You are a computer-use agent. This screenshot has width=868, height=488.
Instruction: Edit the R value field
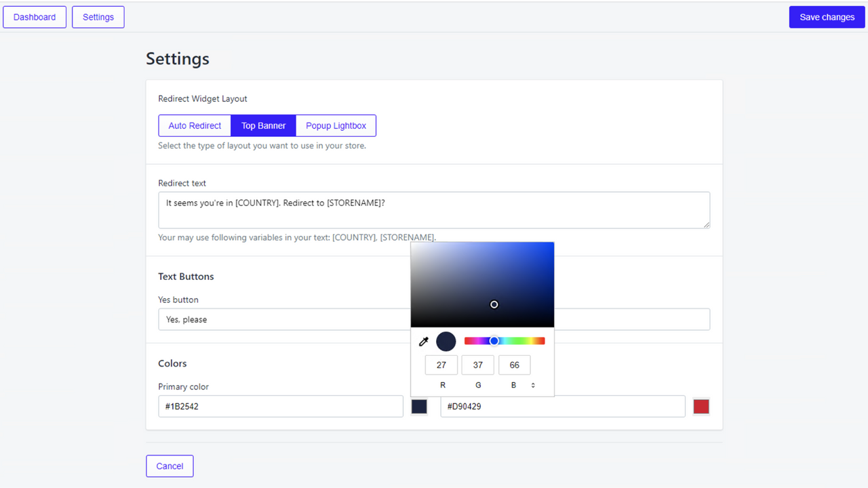[441, 365]
